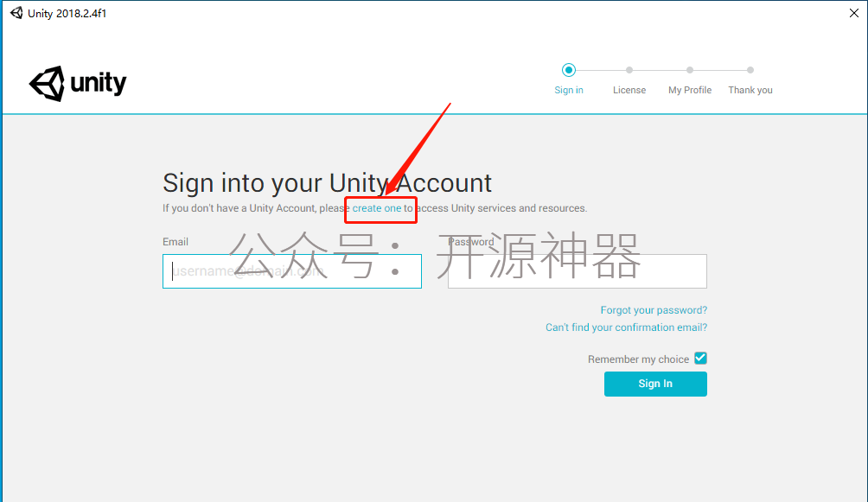
Task: Toggle the Remember my choice checkbox
Action: [x=700, y=358]
